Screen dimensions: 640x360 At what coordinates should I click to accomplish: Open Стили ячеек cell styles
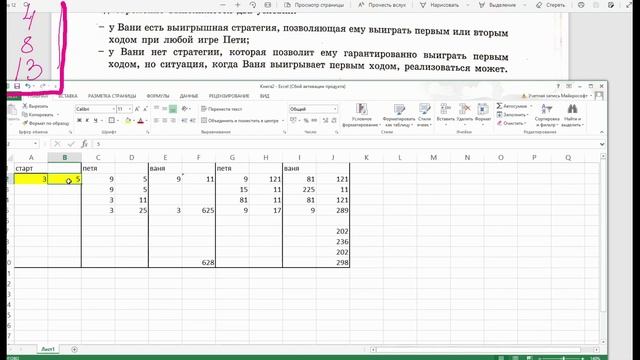pos(424,115)
